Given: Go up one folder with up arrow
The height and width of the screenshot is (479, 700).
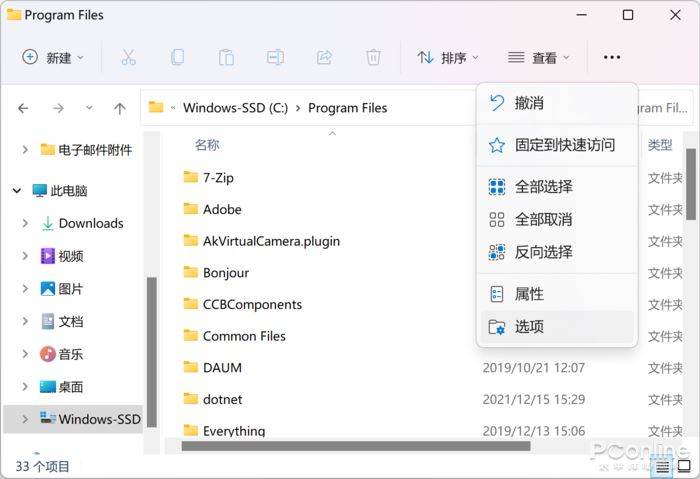Looking at the screenshot, I should (x=119, y=108).
